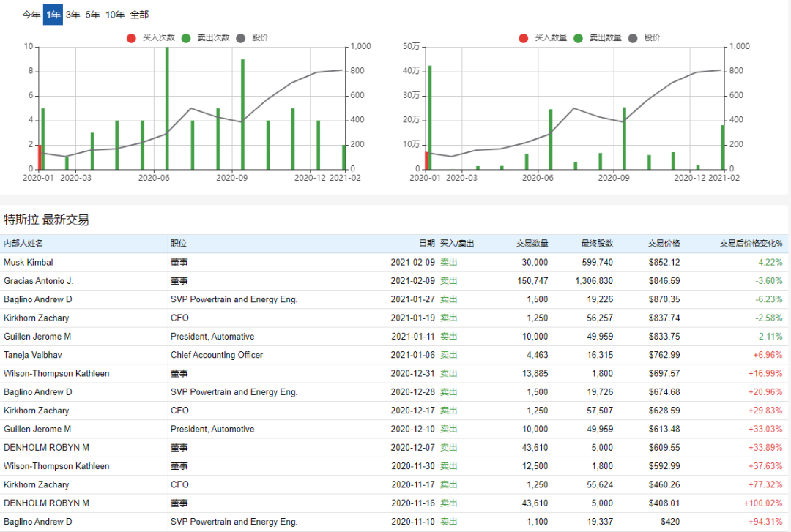This screenshot has height=532, width=791.
Task: Click the -6.23% price change cell
Action: [769, 299]
